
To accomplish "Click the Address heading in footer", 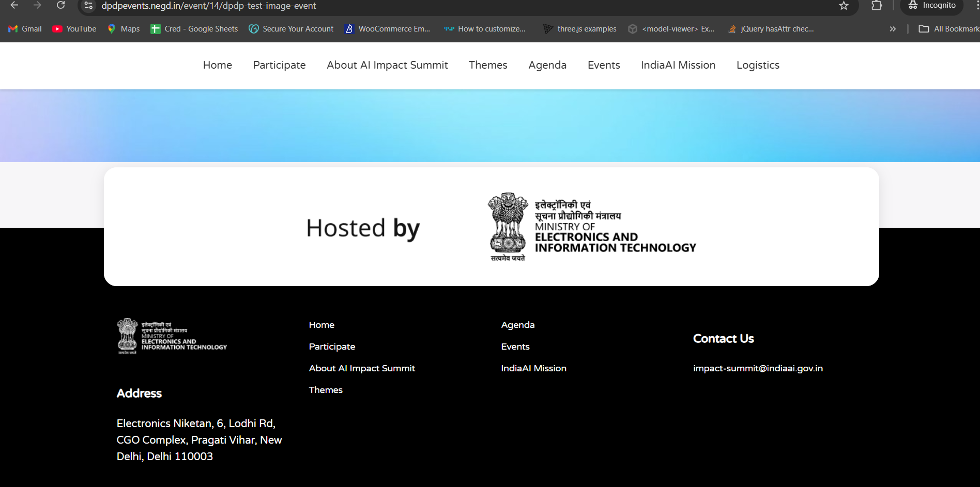I will (139, 394).
